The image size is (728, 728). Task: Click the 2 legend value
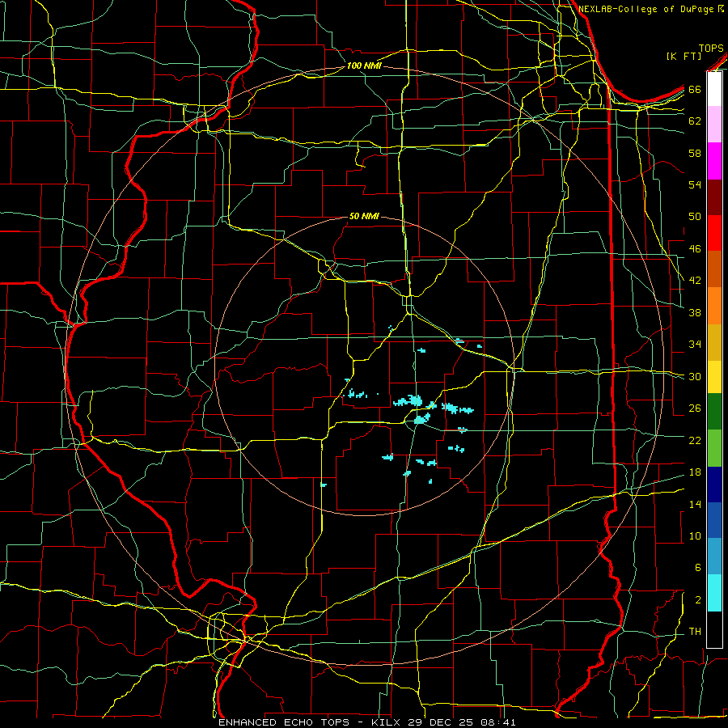pyautogui.click(x=698, y=600)
